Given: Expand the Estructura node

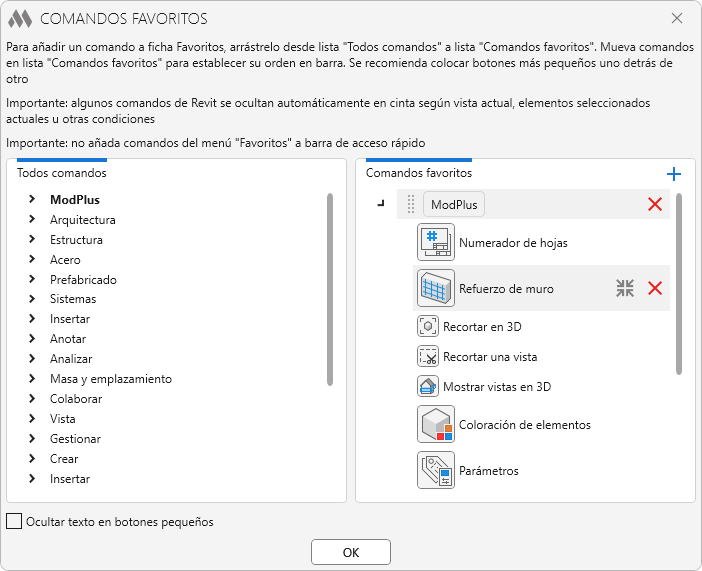Looking at the screenshot, I should pos(32,239).
